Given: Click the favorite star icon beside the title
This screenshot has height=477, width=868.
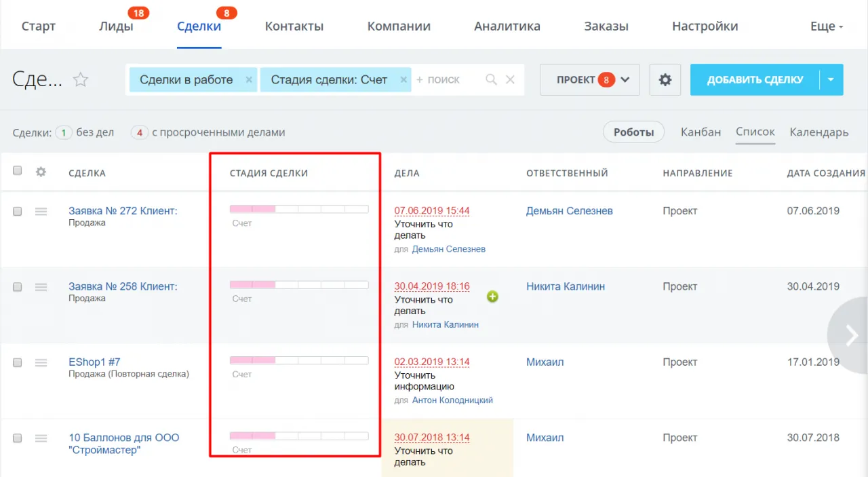Looking at the screenshot, I should 81,80.
